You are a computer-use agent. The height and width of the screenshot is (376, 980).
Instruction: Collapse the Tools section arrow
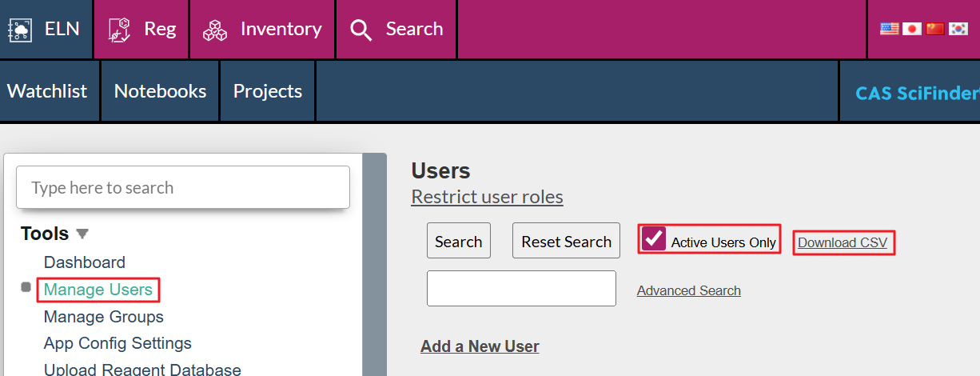point(82,234)
